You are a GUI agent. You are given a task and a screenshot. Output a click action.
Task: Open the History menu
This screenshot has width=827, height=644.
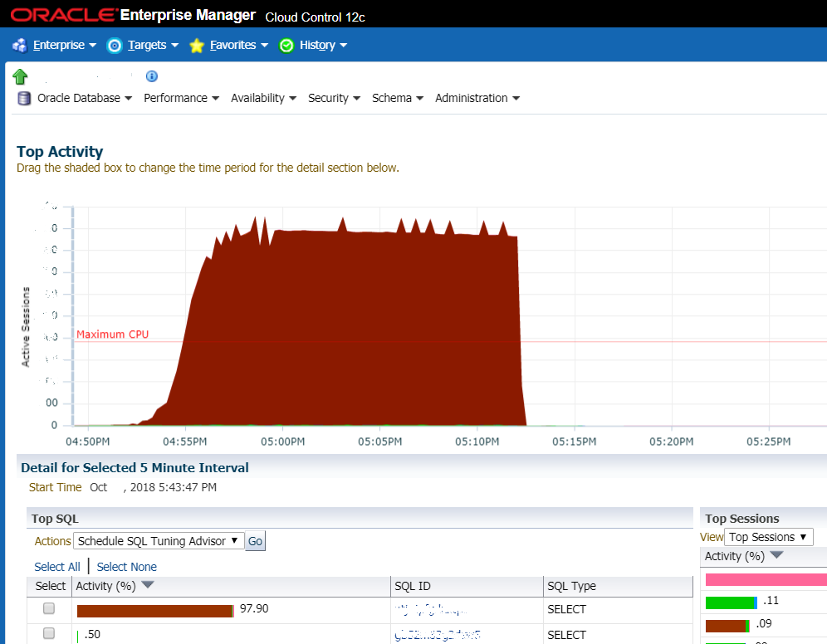323,46
